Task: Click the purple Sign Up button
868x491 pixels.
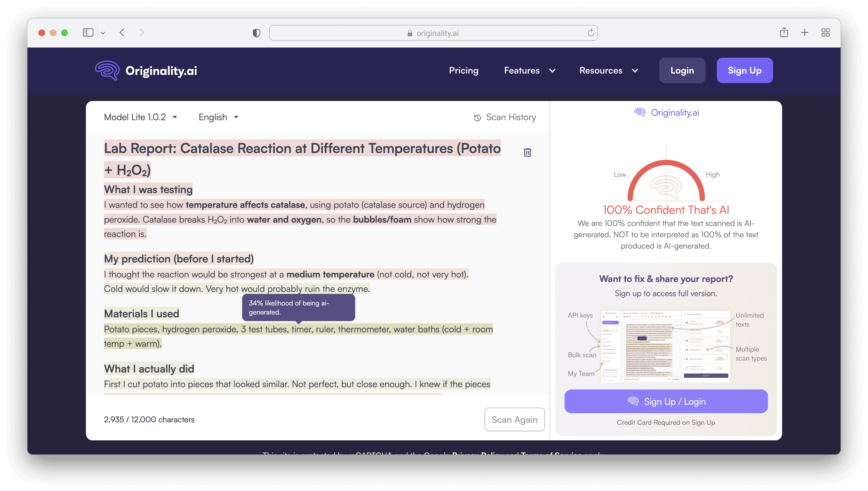Action: [744, 70]
